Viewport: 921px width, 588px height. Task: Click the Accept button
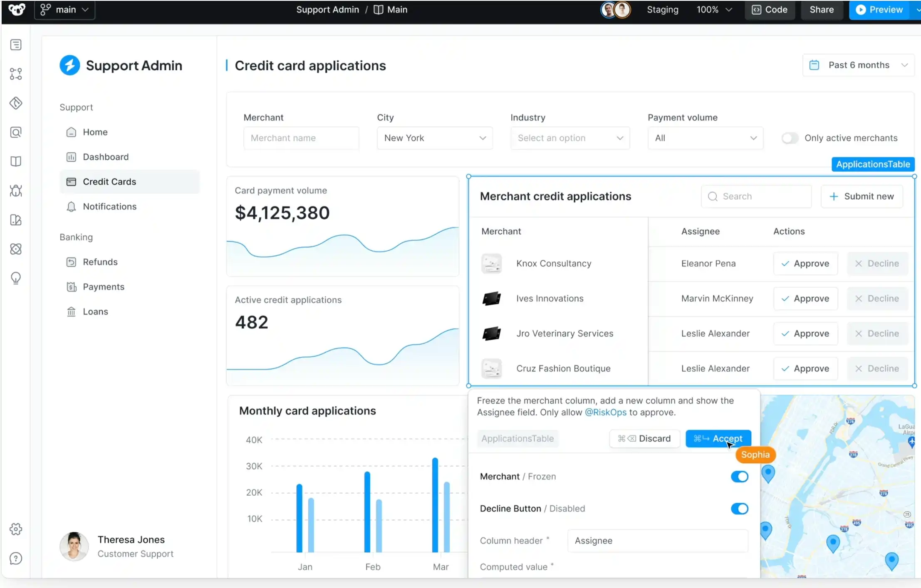pos(718,439)
